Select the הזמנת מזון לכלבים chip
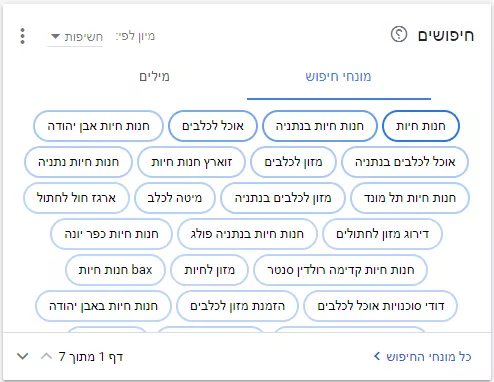The image size is (494, 382). [237, 306]
